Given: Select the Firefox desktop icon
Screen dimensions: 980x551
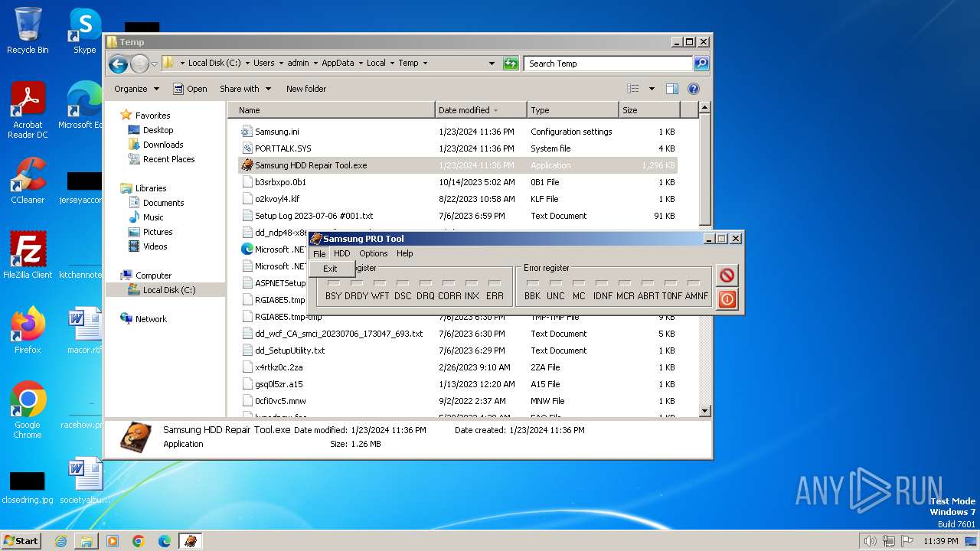Looking at the screenshot, I should tap(28, 330).
